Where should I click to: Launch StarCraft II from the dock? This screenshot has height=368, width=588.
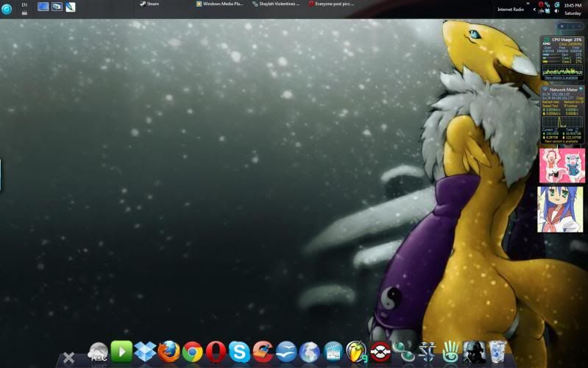[427, 352]
